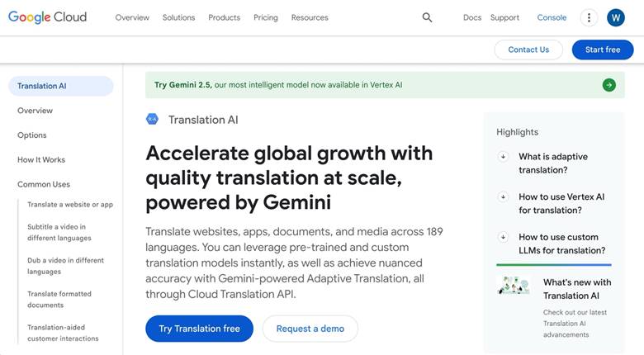Image resolution: width=644 pixels, height=355 pixels.
Task: Select "Translate a website or app" sidebar item
Action: (x=70, y=205)
